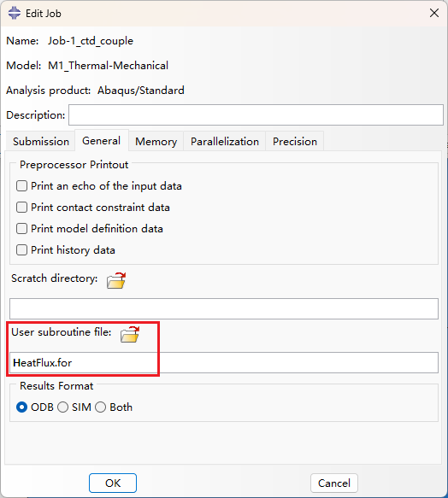The height and width of the screenshot is (498, 448).
Task: Select Both results format option
Action: tap(101, 407)
